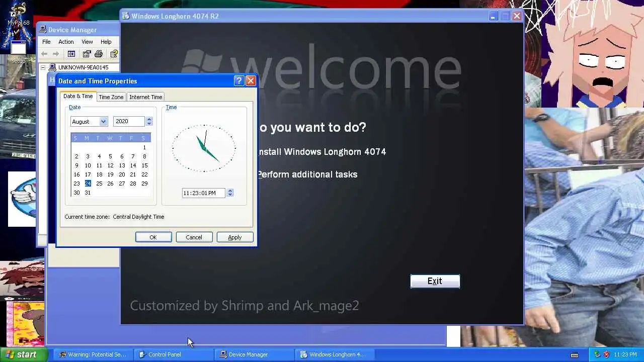Collapse the UNKNOWN-9EA0145 tree node

coord(43,67)
